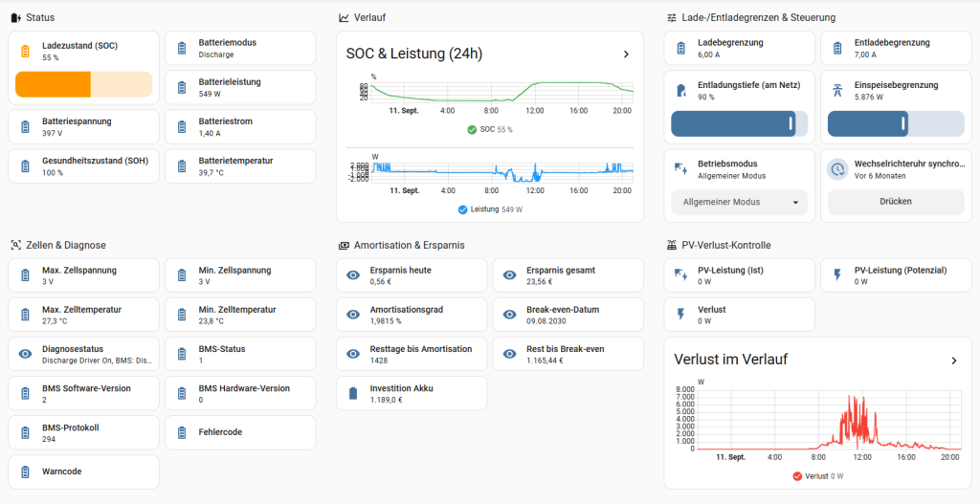Toggle the Verlust series in chart legend
The image size is (980, 504).
(818, 476)
